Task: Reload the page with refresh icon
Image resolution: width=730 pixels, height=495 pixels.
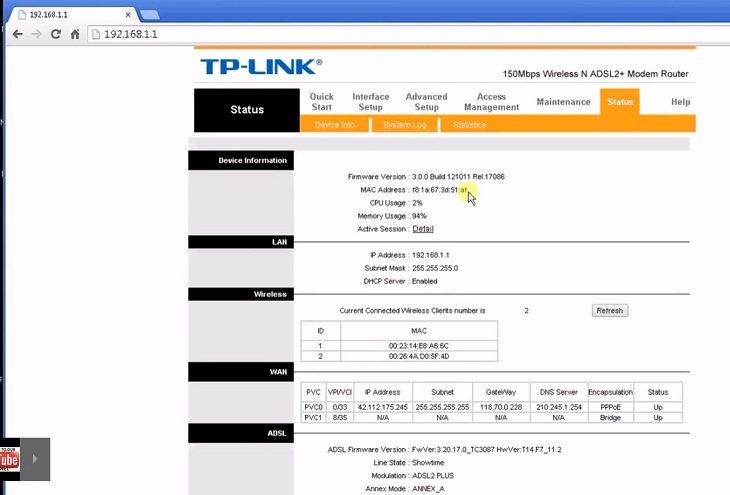Action: [56, 34]
